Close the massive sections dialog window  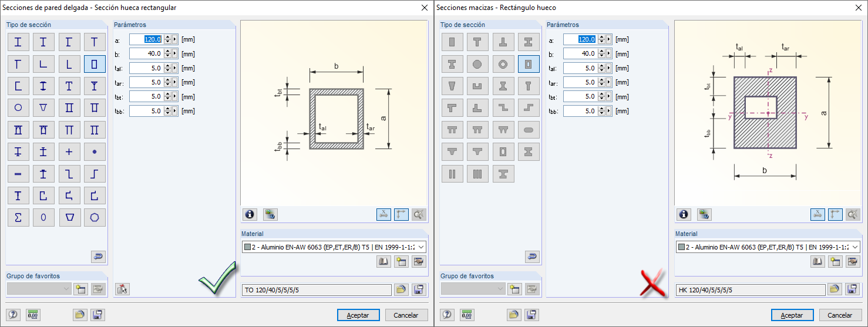coord(858,7)
